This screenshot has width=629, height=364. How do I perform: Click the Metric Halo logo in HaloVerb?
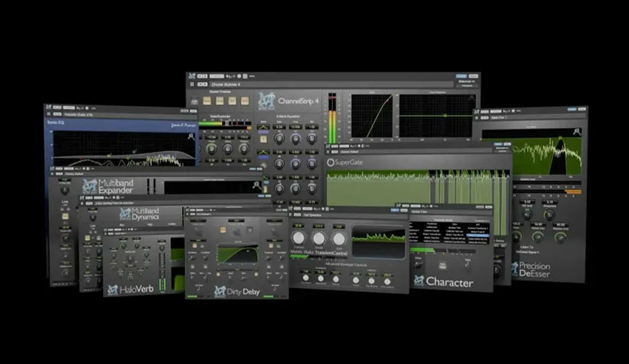(x=113, y=290)
